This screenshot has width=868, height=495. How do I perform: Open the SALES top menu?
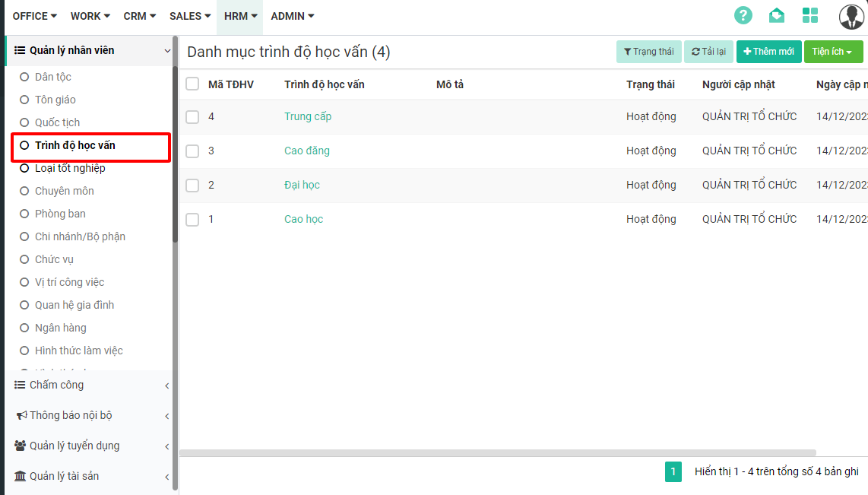coord(189,16)
